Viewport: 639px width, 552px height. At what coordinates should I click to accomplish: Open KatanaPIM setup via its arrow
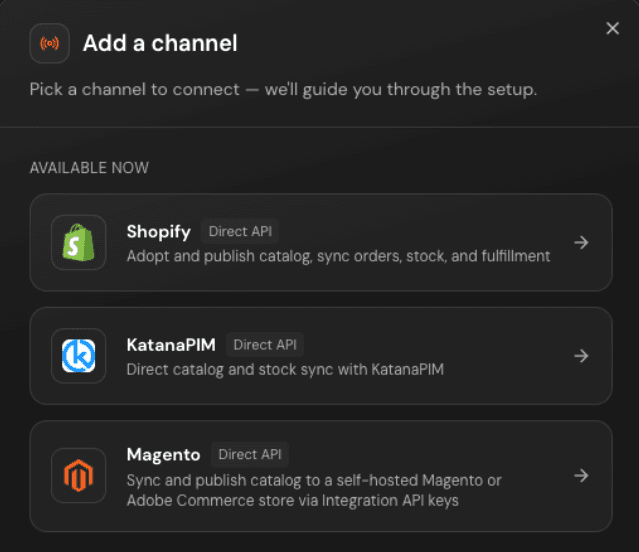point(581,356)
